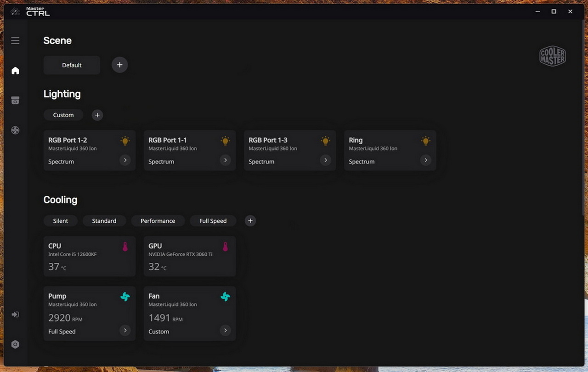The width and height of the screenshot is (588, 372).
Task: Click the Pump fan icon
Action: pos(125,297)
